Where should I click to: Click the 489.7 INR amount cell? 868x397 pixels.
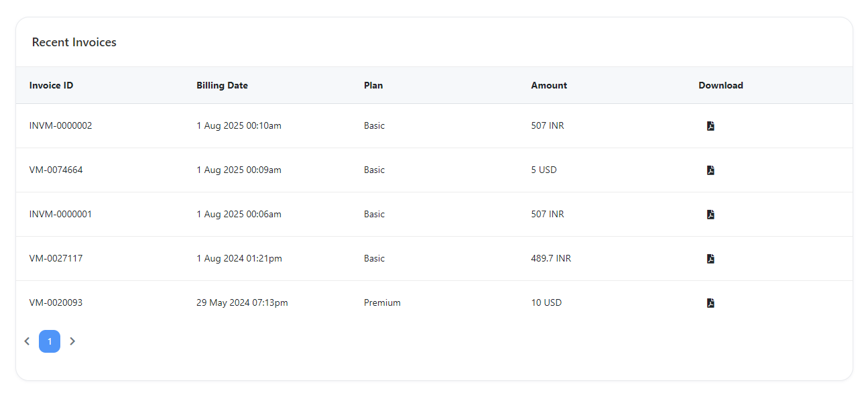click(551, 259)
